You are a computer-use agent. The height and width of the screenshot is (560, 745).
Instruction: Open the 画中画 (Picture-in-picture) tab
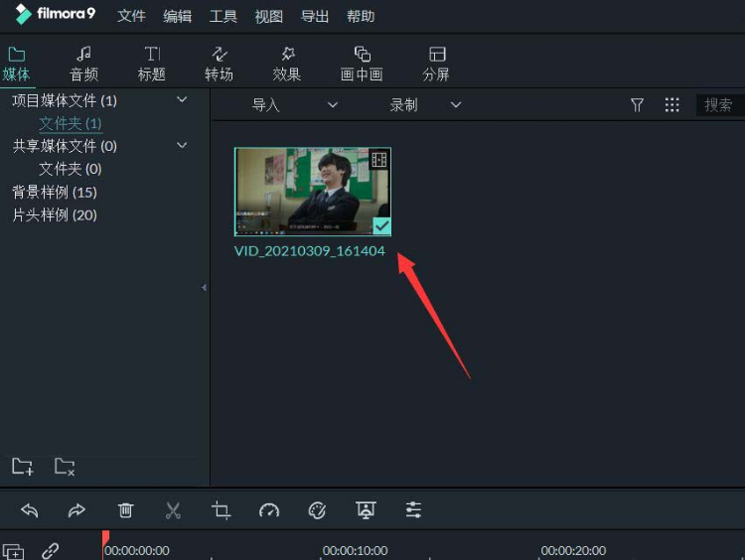pyautogui.click(x=362, y=65)
